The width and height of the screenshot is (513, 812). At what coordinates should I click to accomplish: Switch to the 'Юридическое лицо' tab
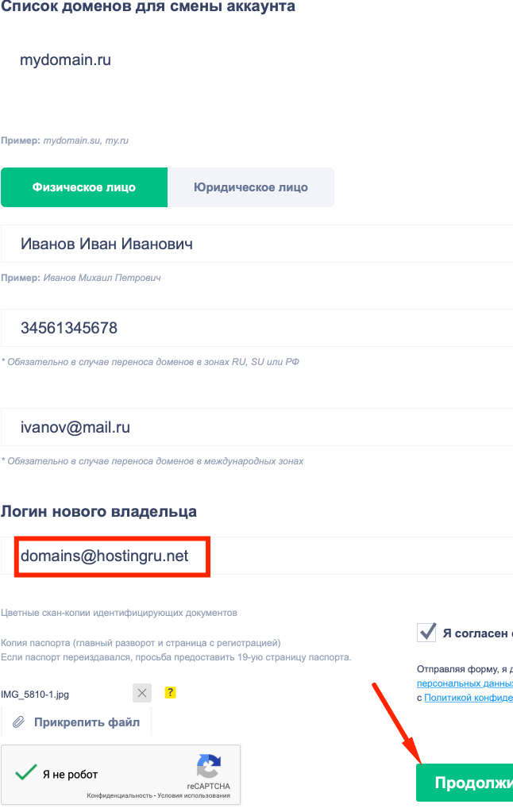tap(251, 187)
